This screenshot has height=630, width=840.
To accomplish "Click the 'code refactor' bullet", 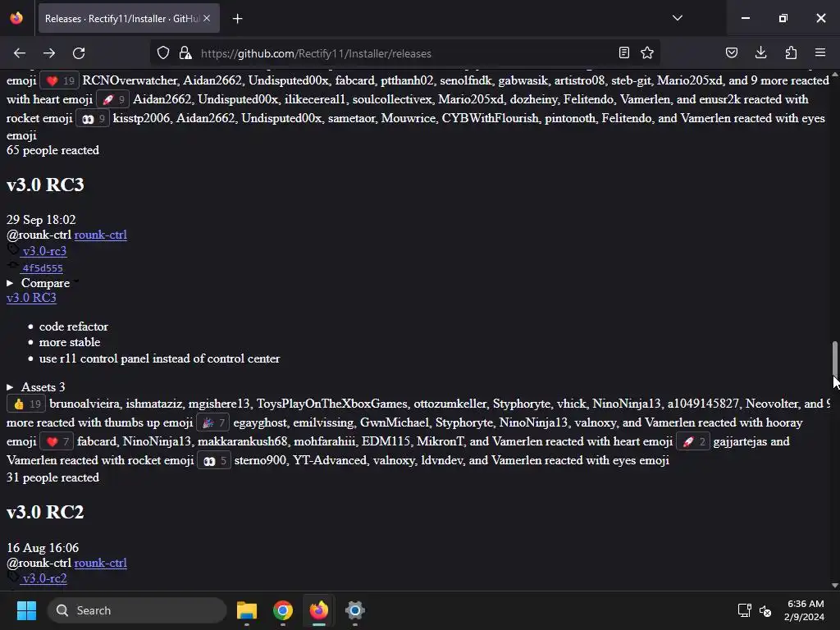I will tap(73, 326).
